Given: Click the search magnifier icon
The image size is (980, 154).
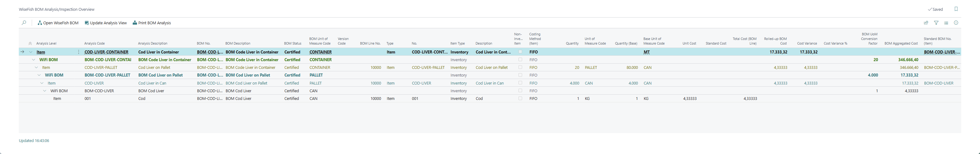Looking at the screenshot, I should coord(24,23).
